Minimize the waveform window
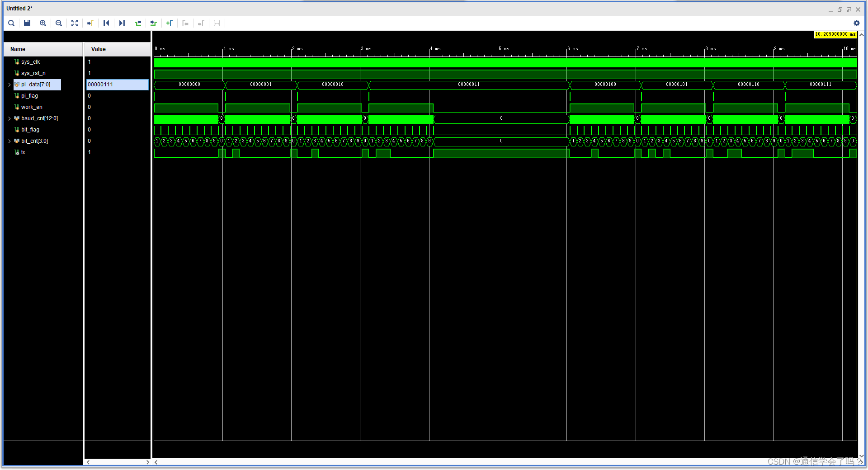Screen dimensions: 868x470 point(831,9)
